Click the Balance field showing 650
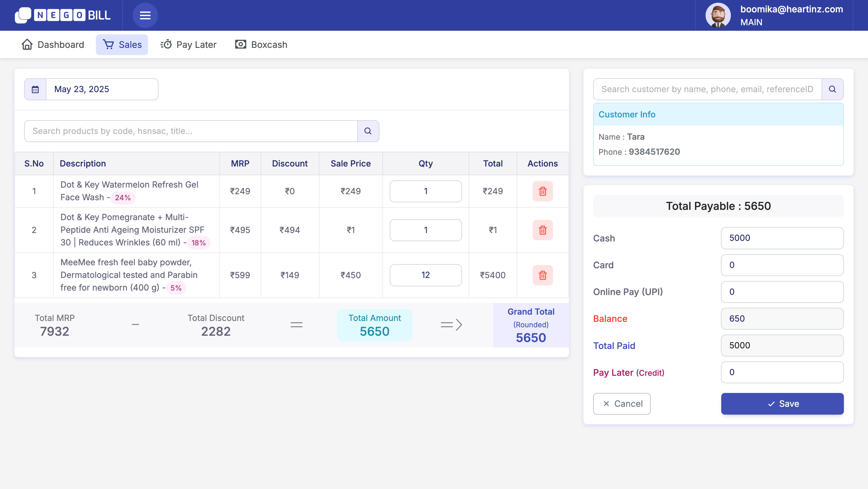The image size is (868, 489). pyautogui.click(x=782, y=318)
